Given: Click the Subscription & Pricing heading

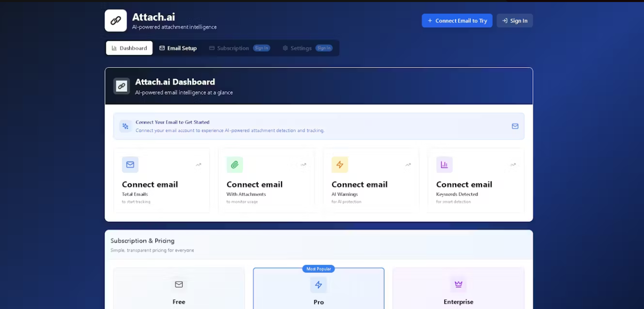Looking at the screenshot, I should pyautogui.click(x=142, y=241).
